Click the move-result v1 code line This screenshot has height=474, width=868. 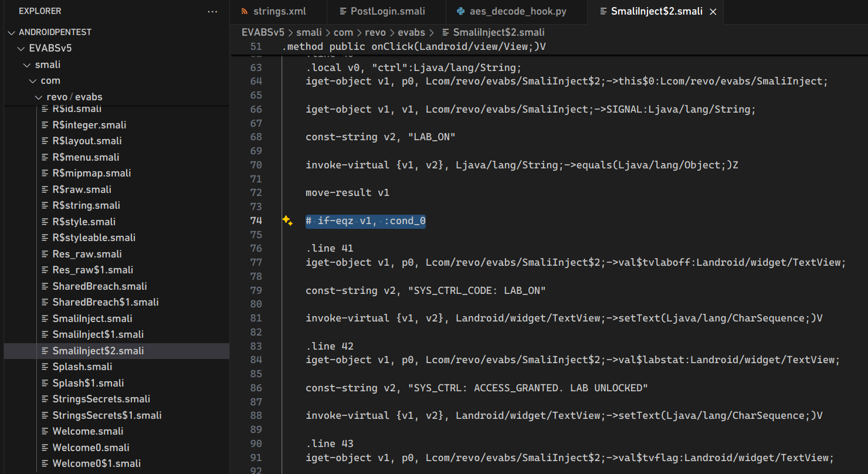coord(347,192)
